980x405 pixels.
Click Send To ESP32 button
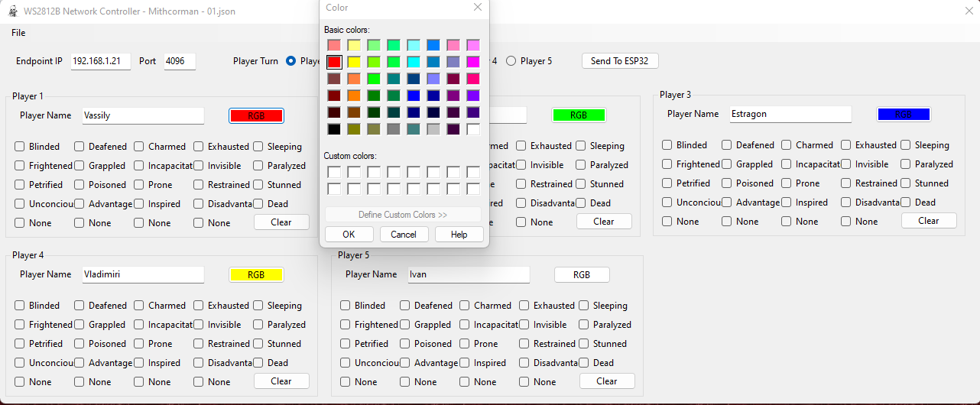[620, 61]
